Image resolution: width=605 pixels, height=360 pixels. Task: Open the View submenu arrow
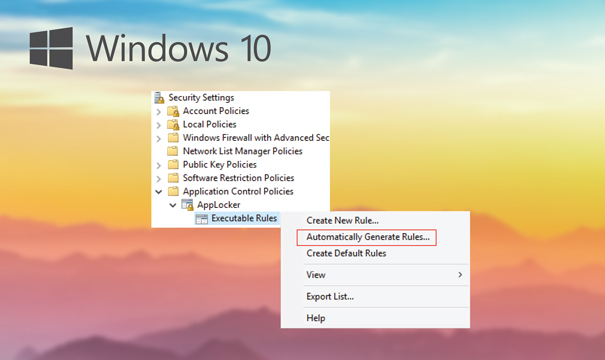click(460, 275)
